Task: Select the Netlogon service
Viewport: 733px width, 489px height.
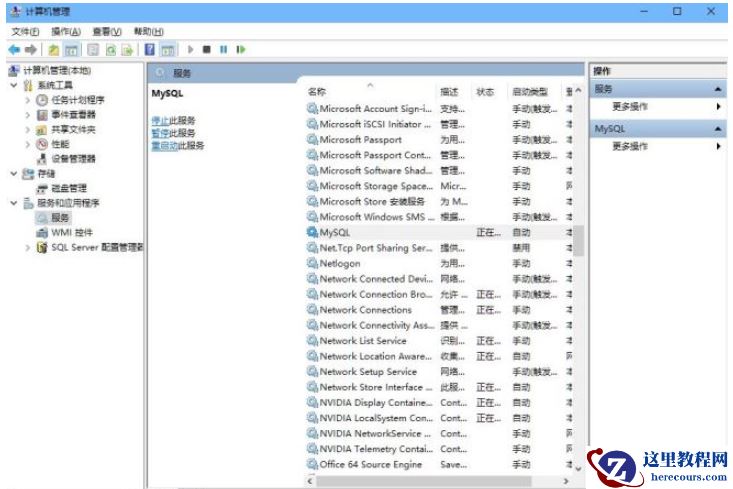Action: click(x=439, y=263)
